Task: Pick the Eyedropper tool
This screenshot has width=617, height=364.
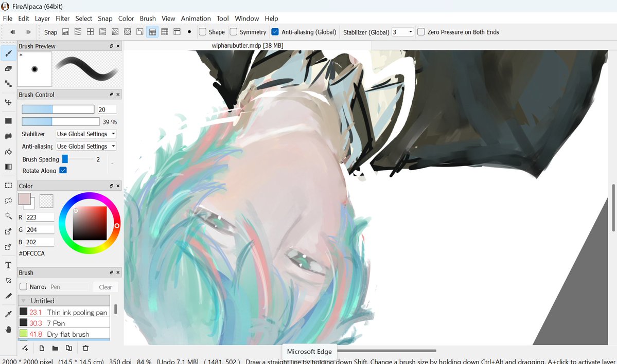Action: coord(8,314)
